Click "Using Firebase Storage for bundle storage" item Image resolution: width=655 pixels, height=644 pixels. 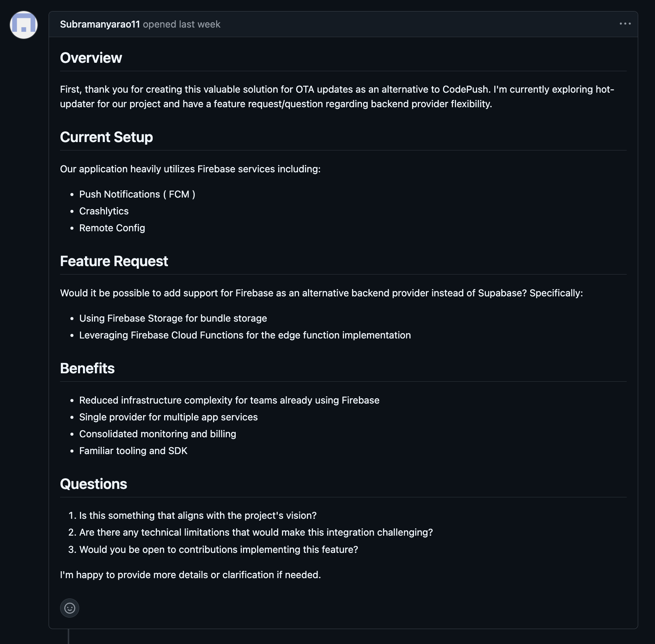tap(173, 318)
